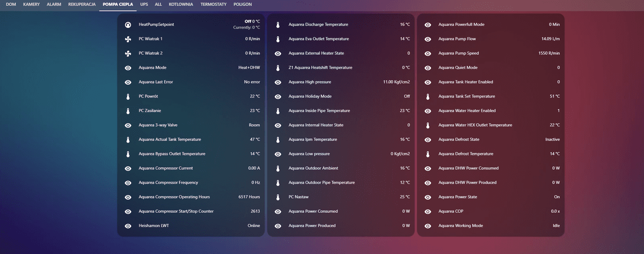Click thermometer icon for PC Nastaw
Image resolution: width=644 pixels, height=254 pixels.
(x=278, y=197)
